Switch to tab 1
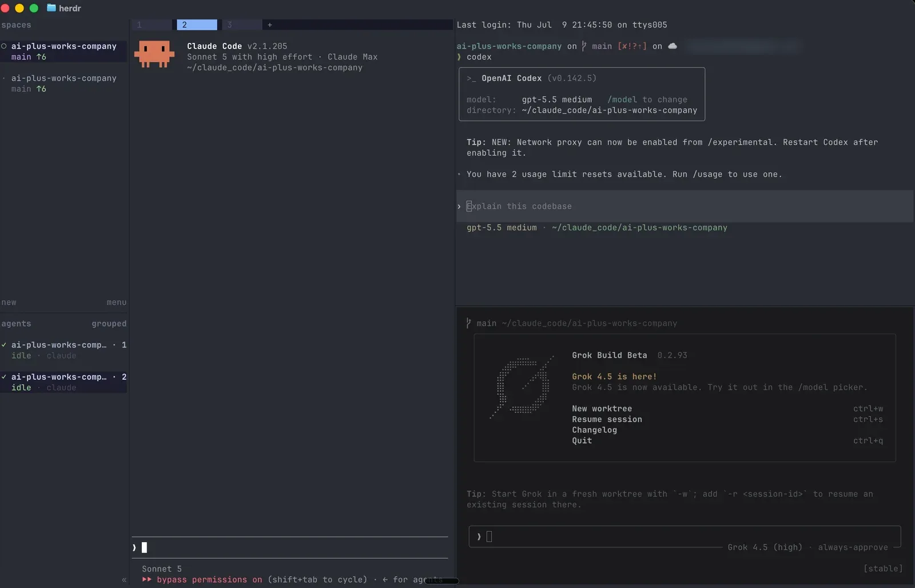Screen dimensions: 915x588 click(x=152, y=25)
